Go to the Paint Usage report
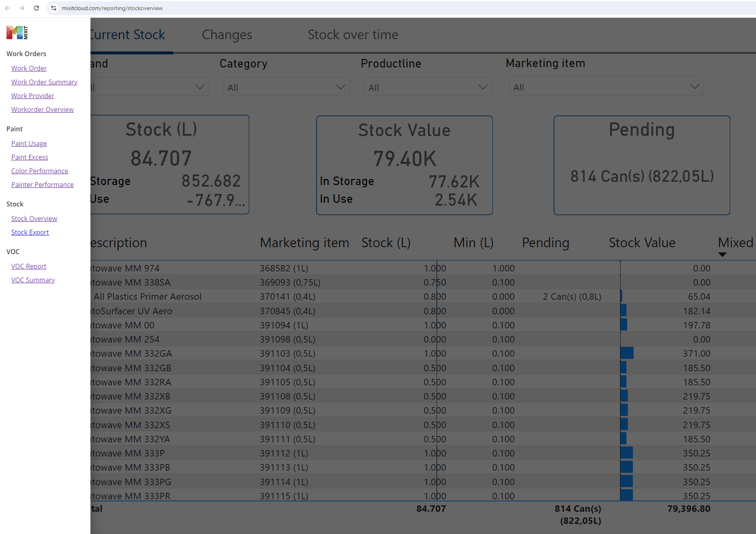 coord(29,143)
